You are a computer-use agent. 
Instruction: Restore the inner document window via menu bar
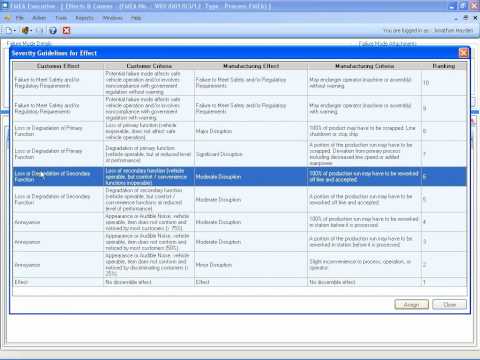coord(465,18)
